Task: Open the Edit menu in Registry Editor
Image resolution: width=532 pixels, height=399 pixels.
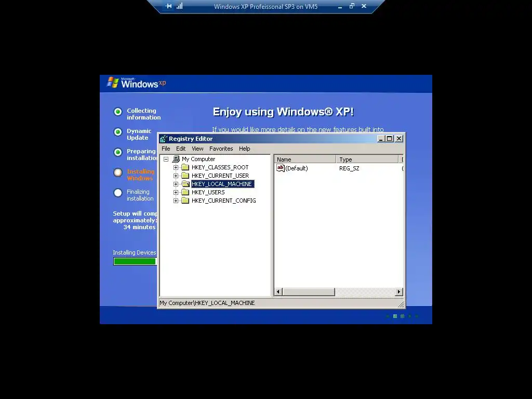Action: [x=180, y=149]
